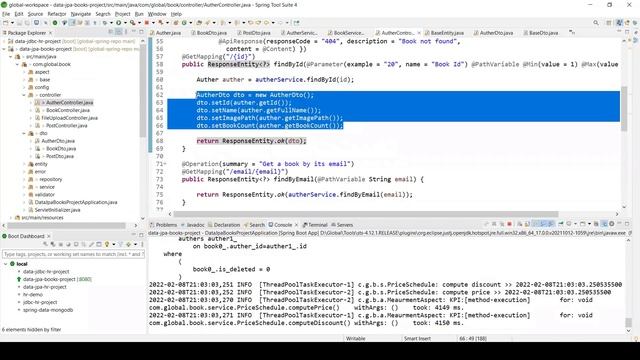Expand the entity package node
Image resolution: width=640 pixels, height=360 pixels.
click(24, 164)
